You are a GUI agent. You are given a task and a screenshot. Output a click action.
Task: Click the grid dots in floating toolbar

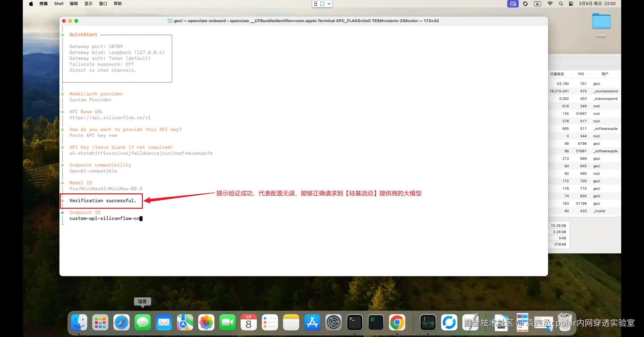click(316, 4)
